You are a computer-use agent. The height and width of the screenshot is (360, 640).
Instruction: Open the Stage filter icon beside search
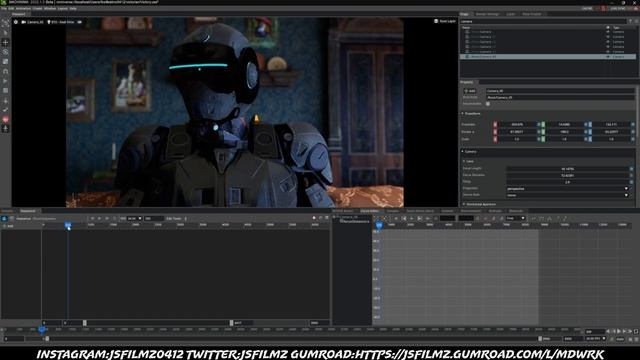click(631, 21)
